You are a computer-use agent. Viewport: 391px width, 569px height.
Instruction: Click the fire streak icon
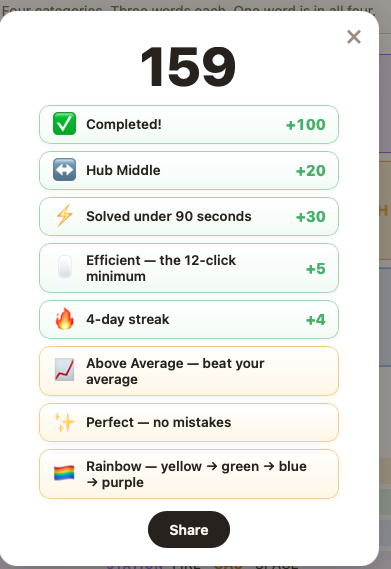[64, 319]
